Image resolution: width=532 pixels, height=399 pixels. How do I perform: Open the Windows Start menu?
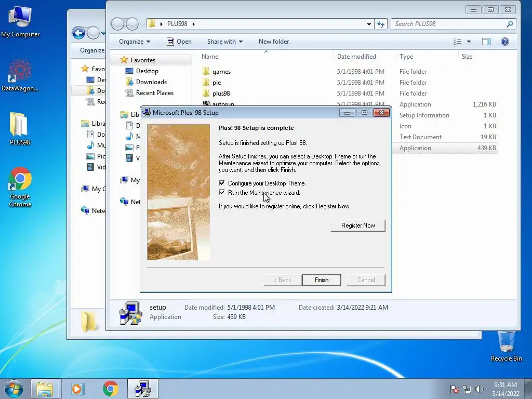[14, 389]
